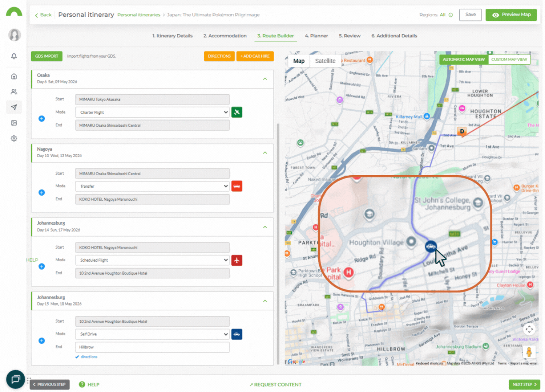Click the Google logo on the map
Image resolution: width=545 pixels, height=392 pixels.
[296, 362]
